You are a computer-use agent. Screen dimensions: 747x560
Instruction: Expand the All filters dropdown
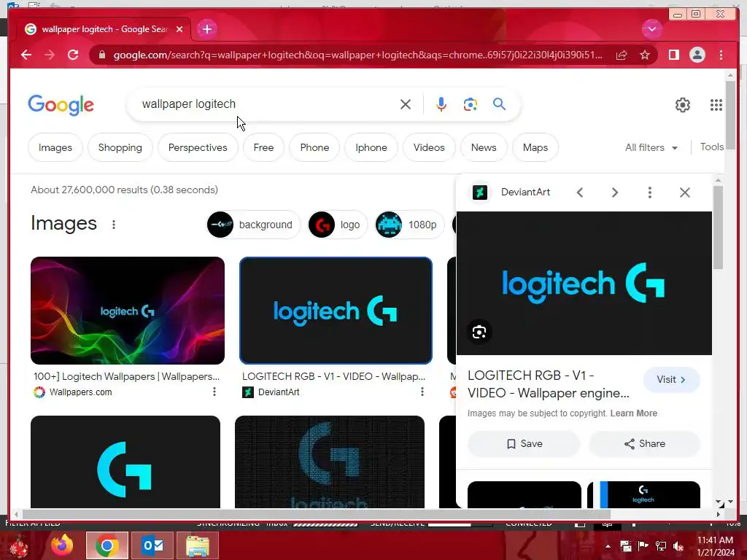click(651, 147)
